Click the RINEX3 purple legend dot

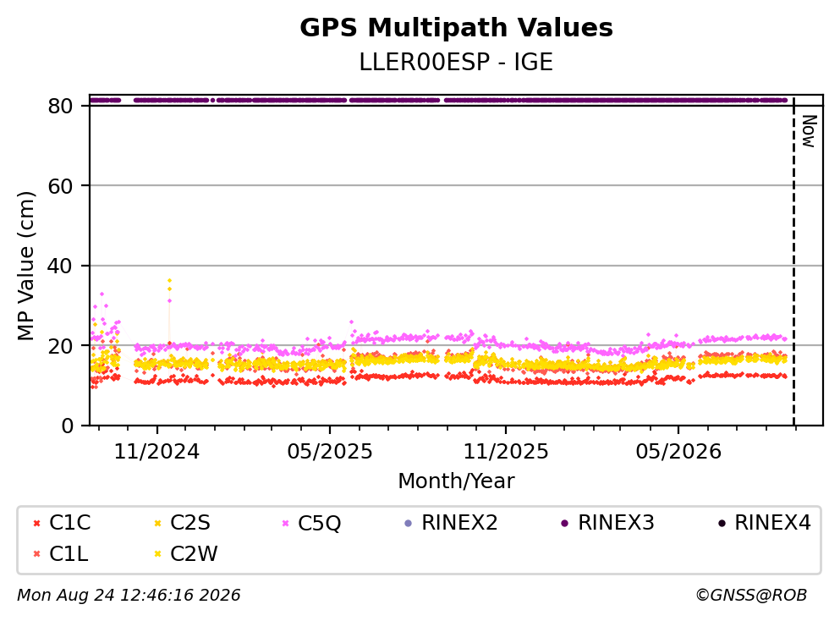[x=564, y=523]
